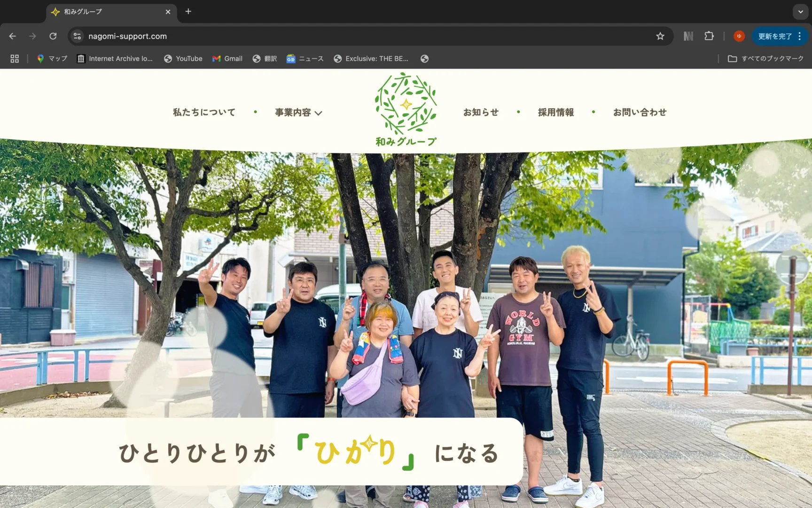Viewport: 812px width, 508px height.
Task: Open the Extensions puzzle icon
Action: (x=709, y=36)
